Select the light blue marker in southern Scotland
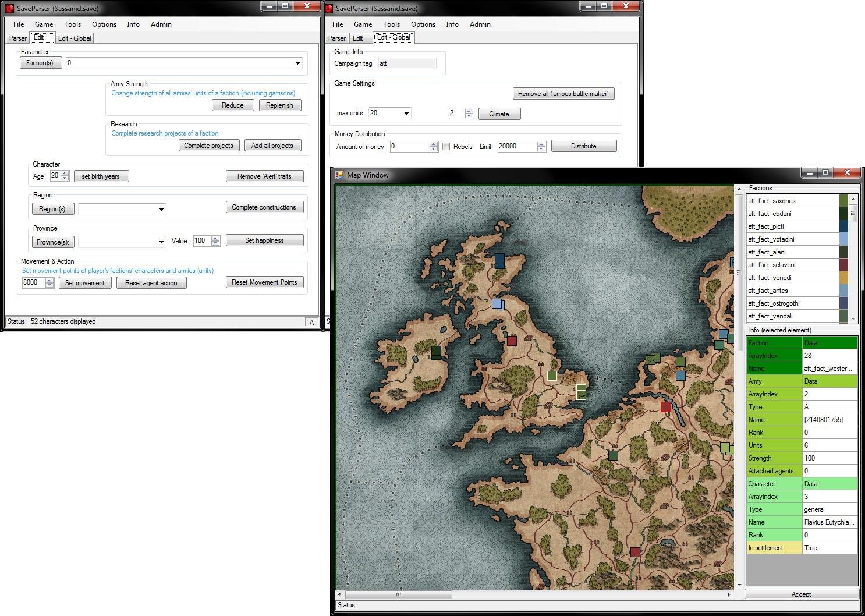Screen dimensions: 865x616 click(x=498, y=304)
